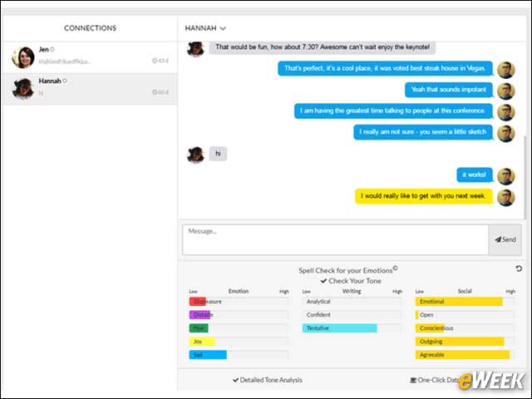Click the refresh tone analysis icon
532x399 pixels.
(x=519, y=268)
